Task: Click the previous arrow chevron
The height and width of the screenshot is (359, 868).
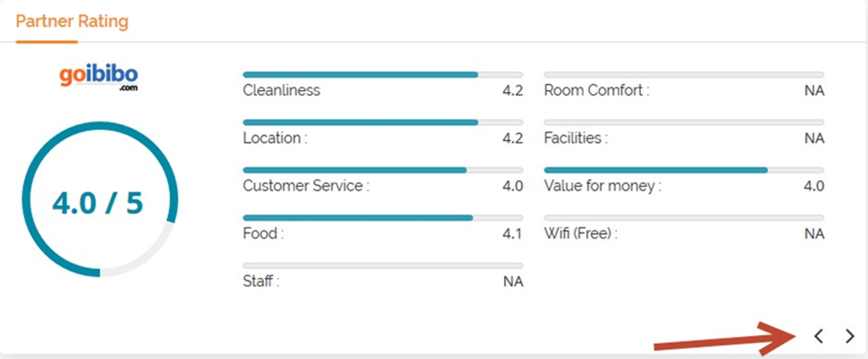Action: [x=819, y=336]
